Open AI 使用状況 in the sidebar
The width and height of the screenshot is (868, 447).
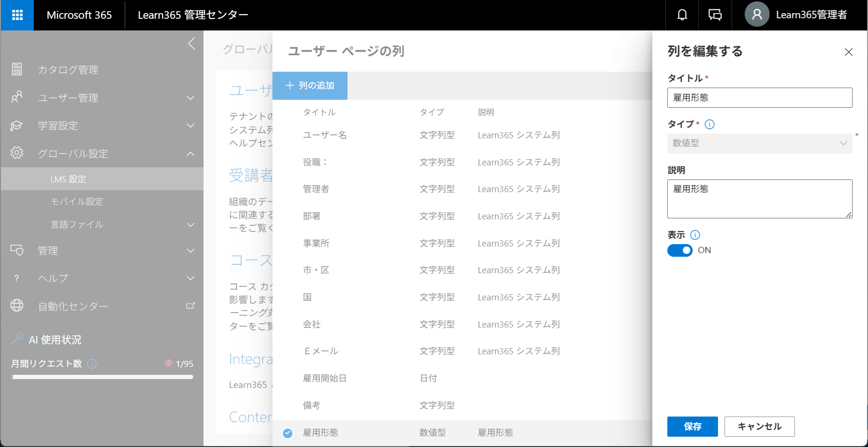pos(55,340)
